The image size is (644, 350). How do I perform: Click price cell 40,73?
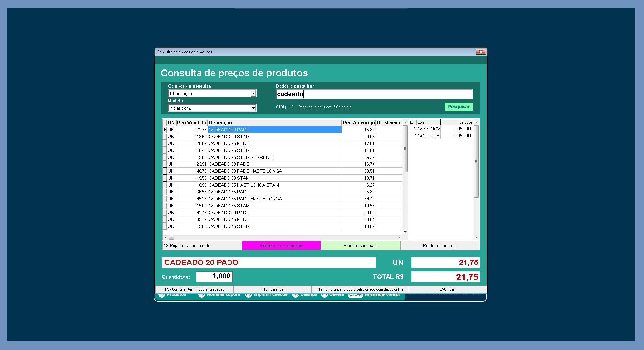tap(192, 171)
